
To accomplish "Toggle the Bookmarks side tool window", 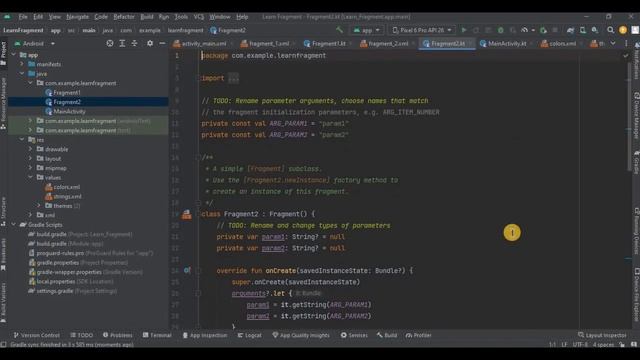I will (x=3, y=255).
